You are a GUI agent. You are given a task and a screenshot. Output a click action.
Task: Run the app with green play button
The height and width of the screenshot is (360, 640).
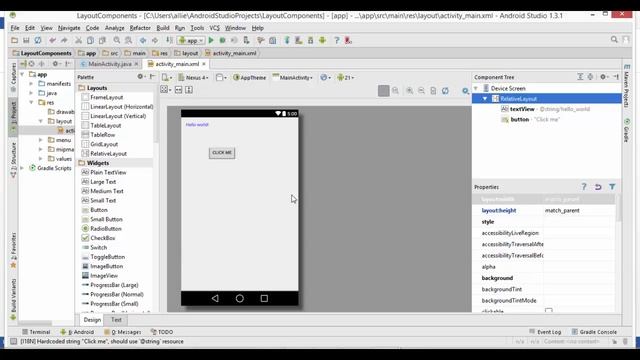(211, 40)
